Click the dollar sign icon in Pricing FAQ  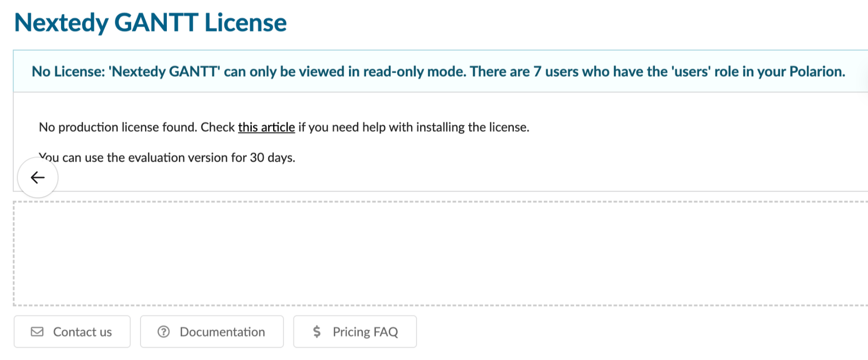pos(317,332)
